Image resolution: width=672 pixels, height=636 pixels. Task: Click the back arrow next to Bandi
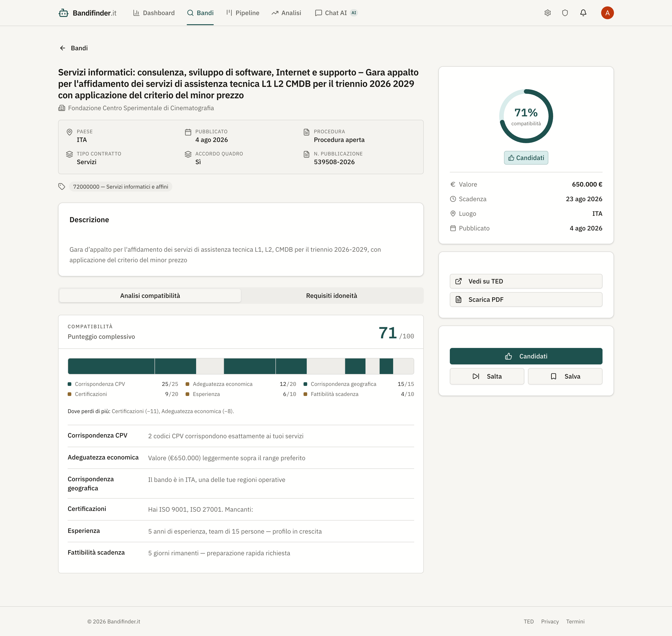tap(63, 48)
